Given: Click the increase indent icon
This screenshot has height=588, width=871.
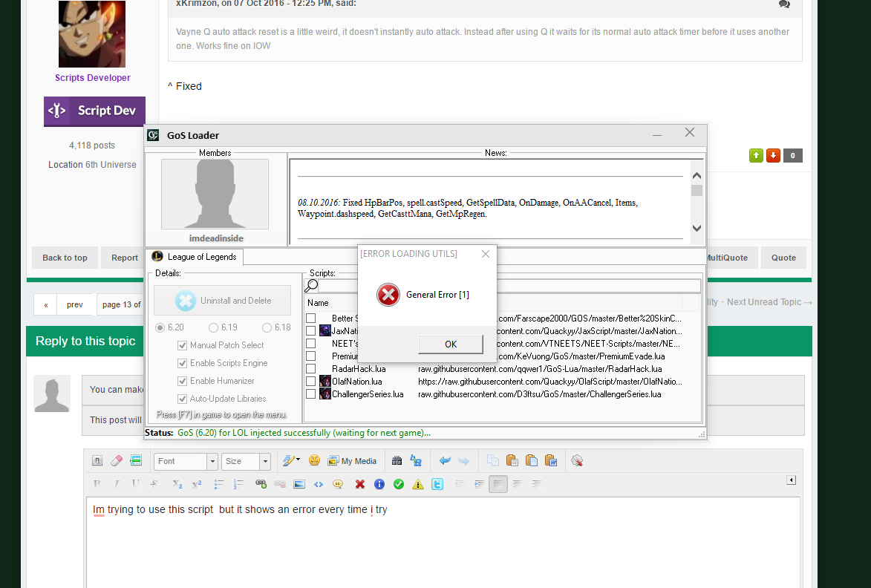Looking at the screenshot, I should click(x=479, y=484).
